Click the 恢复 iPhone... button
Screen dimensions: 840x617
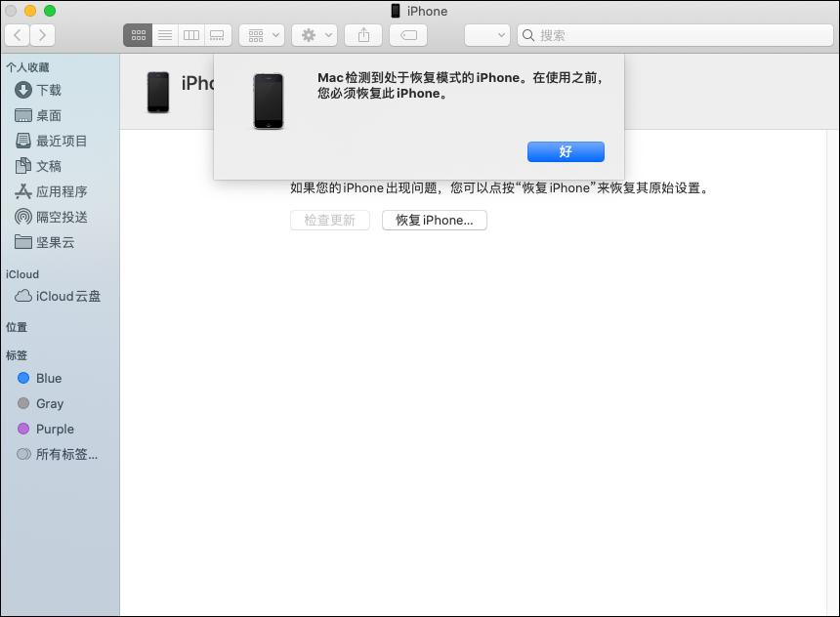[x=434, y=220]
